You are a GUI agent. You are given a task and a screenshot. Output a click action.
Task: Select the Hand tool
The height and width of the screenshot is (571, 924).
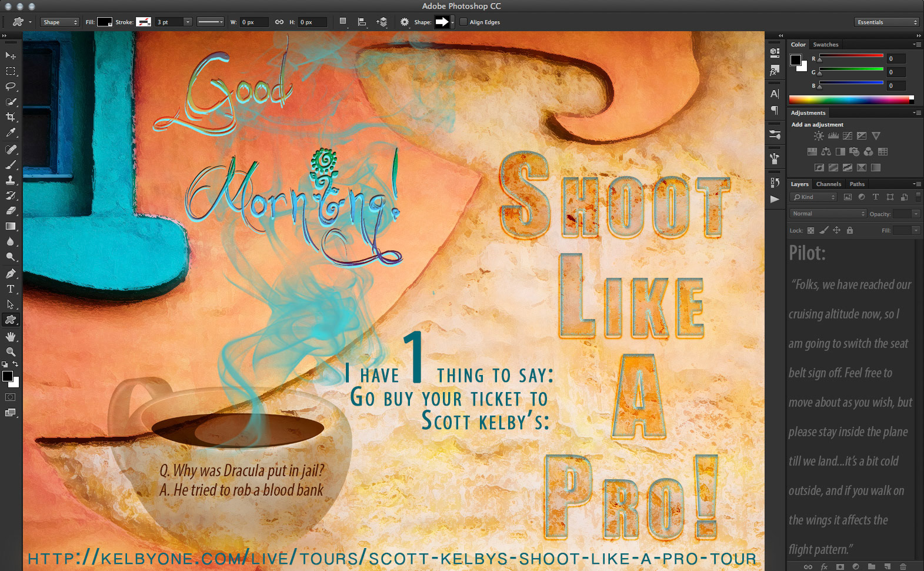coord(11,337)
